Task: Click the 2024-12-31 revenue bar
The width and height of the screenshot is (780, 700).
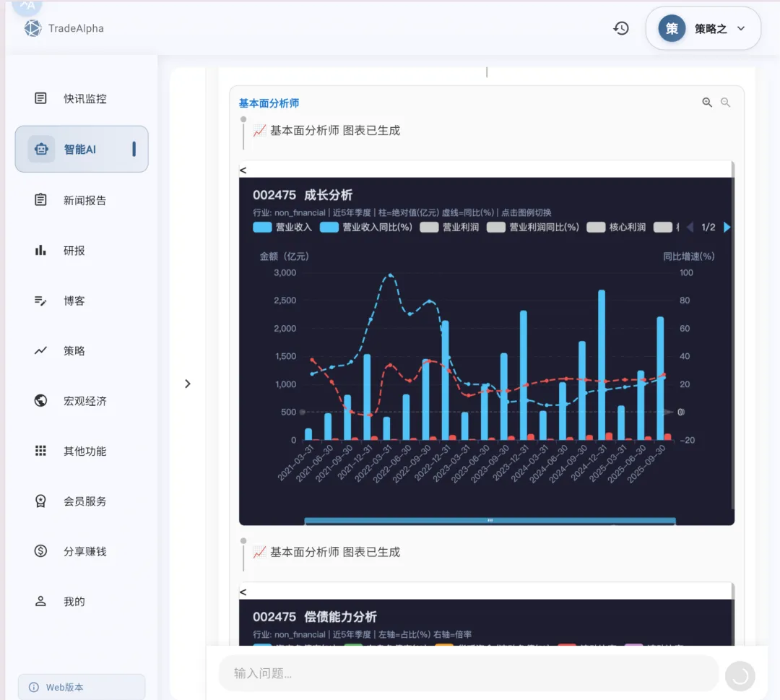Action: (602, 365)
